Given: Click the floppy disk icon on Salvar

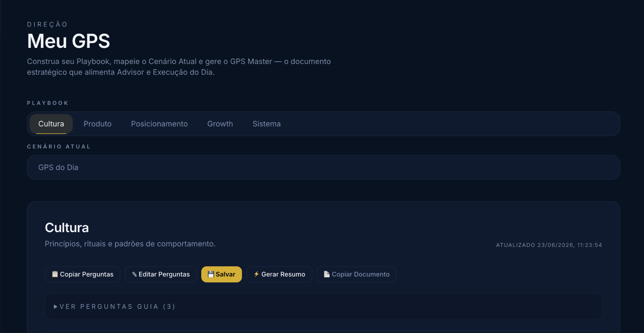Looking at the screenshot, I should pyautogui.click(x=211, y=274).
